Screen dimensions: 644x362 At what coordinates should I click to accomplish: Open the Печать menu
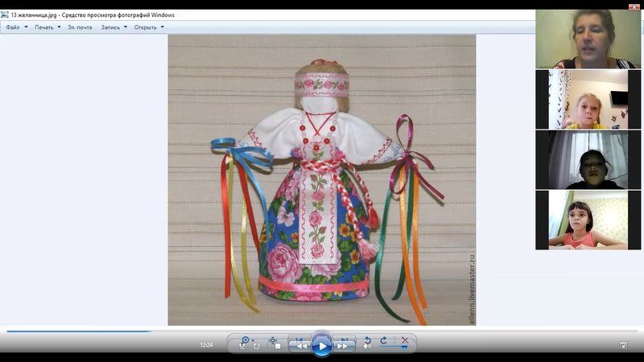[44, 27]
